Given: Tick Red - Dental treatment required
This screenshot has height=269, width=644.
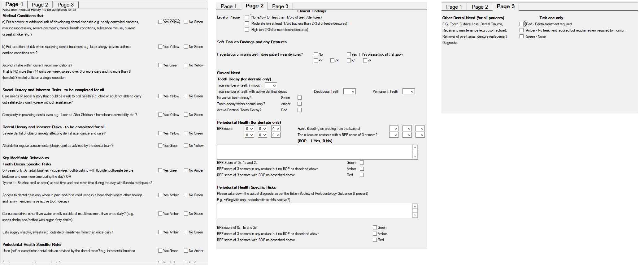Looking at the screenshot, I should coord(521,24).
